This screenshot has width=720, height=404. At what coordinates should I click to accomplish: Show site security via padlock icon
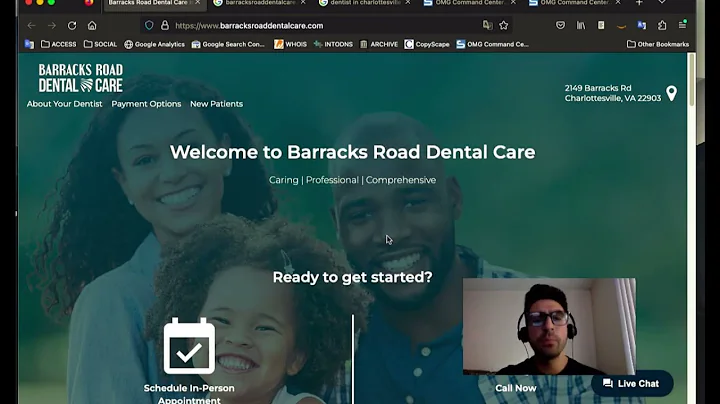tap(165, 26)
